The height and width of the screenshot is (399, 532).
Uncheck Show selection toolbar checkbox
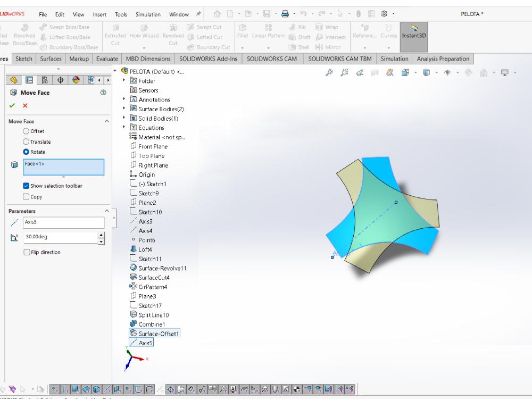coord(26,186)
